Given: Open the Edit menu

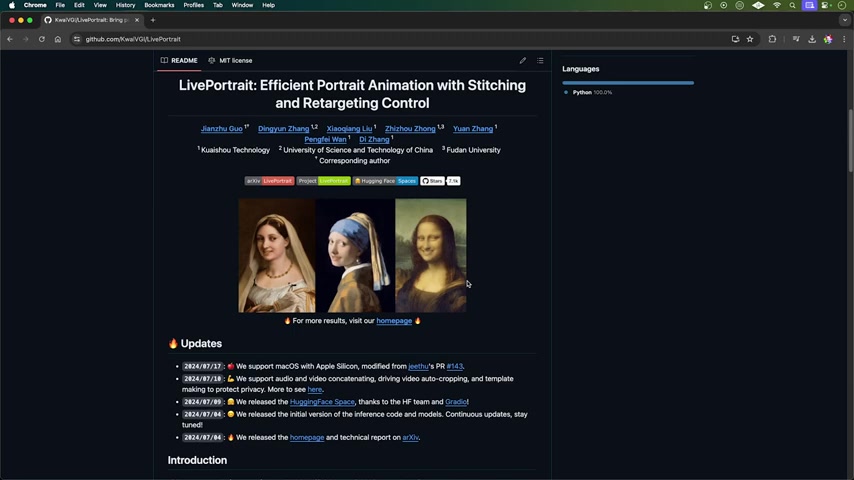Looking at the screenshot, I should point(79,5).
